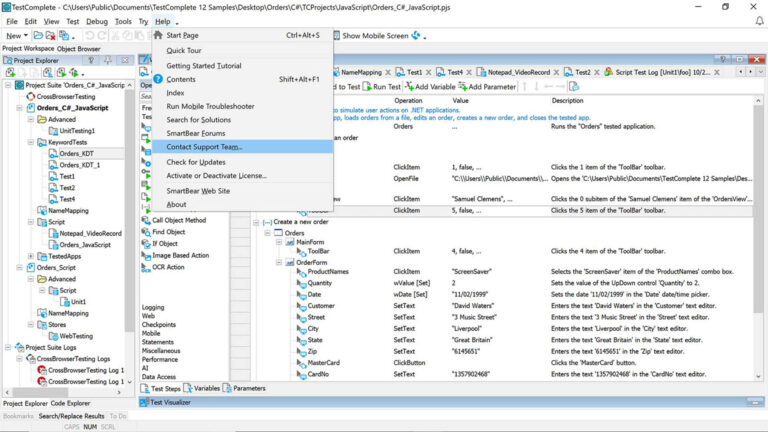Screen dimensions: 768x432
Task: Click the add new item icon in Project Explorer toolbar
Action: click(10, 72)
